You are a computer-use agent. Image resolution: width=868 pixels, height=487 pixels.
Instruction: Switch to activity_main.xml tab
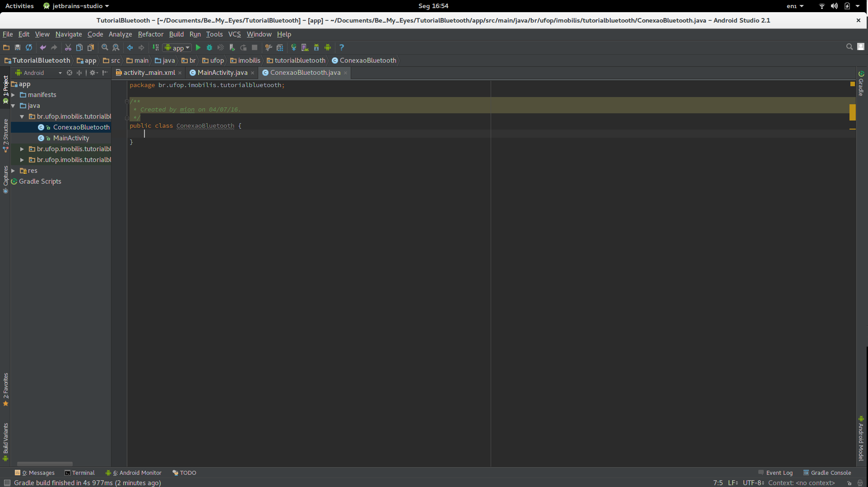pyautogui.click(x=149, y=73)
